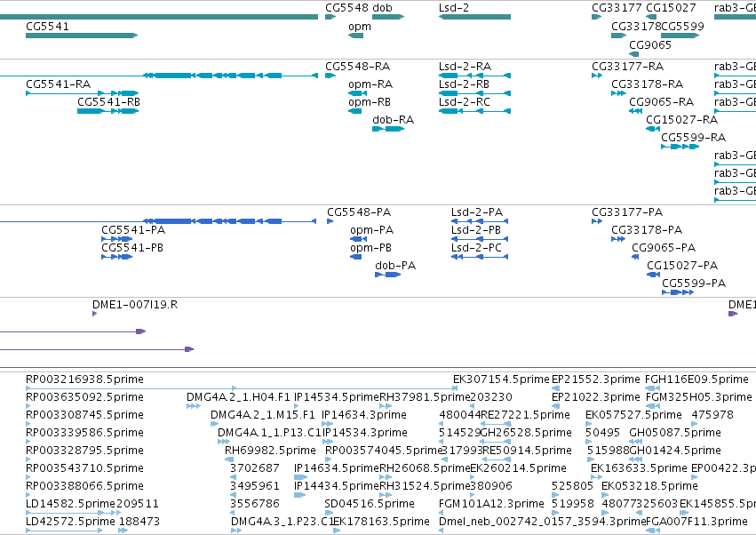Click the CG33178 gene label
Viewport: 756px width, 535px height.
(x=636, y=27)
